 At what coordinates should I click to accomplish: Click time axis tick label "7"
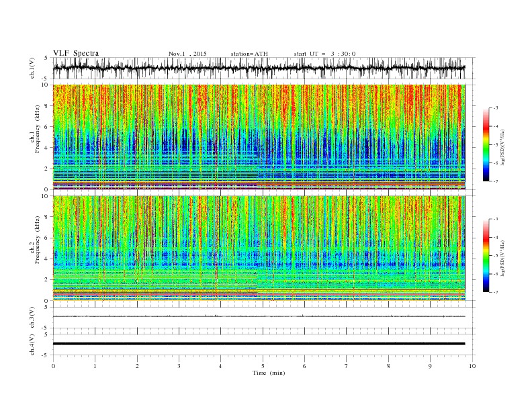347,366
